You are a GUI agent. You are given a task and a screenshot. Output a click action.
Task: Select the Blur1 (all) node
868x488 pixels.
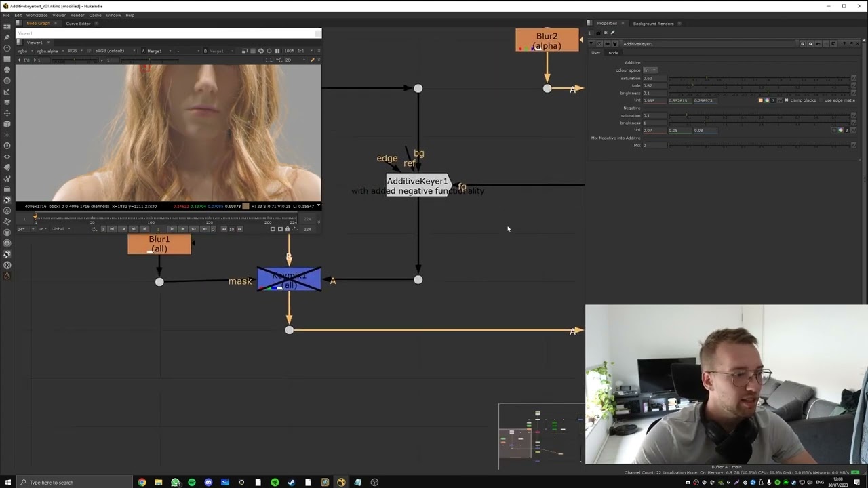tap(159, 244)
